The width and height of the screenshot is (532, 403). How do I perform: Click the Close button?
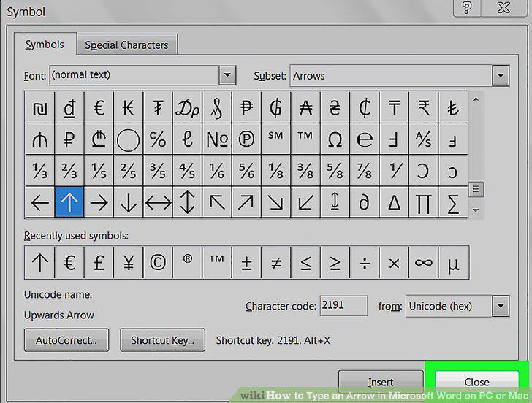tap(476, 382)
